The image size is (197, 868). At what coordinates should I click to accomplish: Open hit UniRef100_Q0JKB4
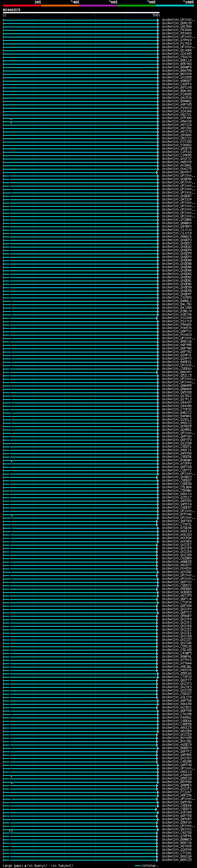[177, 50]
